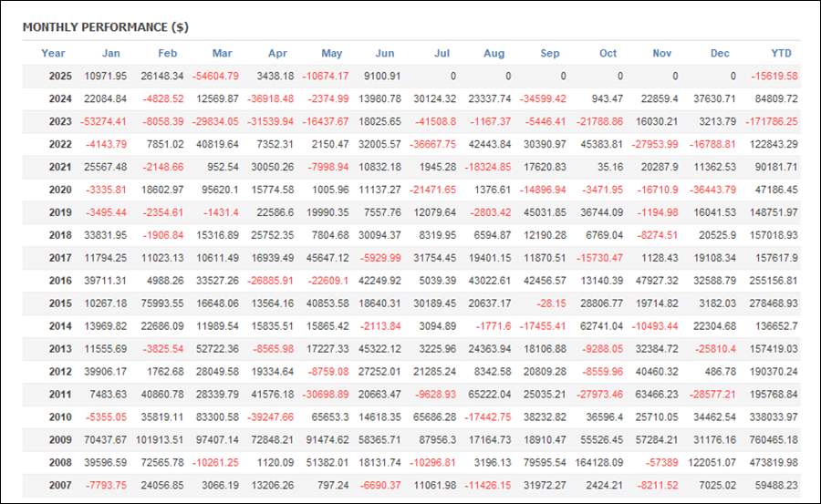
Task: Click the Year column header
Action: point(53,53)
